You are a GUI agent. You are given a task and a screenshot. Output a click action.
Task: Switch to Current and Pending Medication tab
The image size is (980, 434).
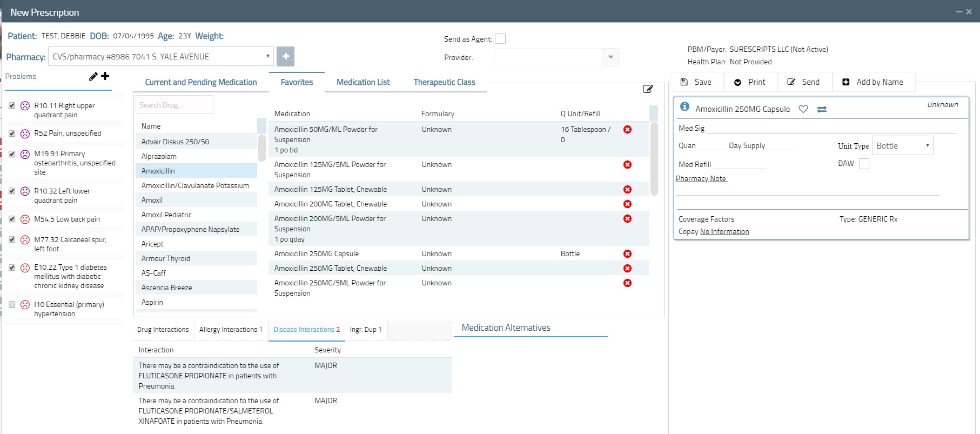[x=201, y=82]
